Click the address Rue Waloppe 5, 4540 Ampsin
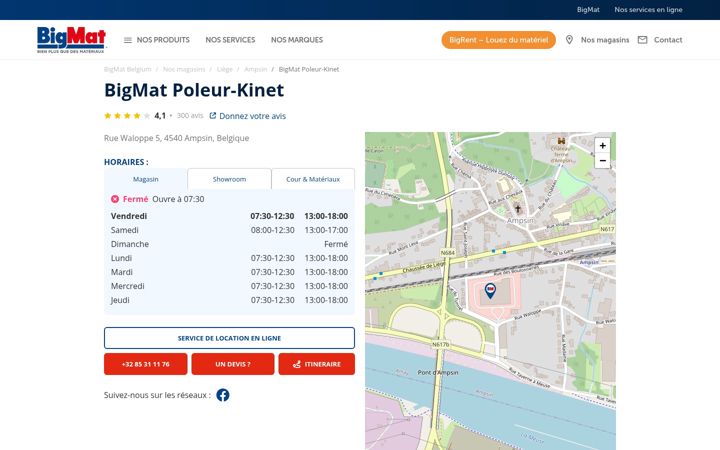 tap(176, 138)
